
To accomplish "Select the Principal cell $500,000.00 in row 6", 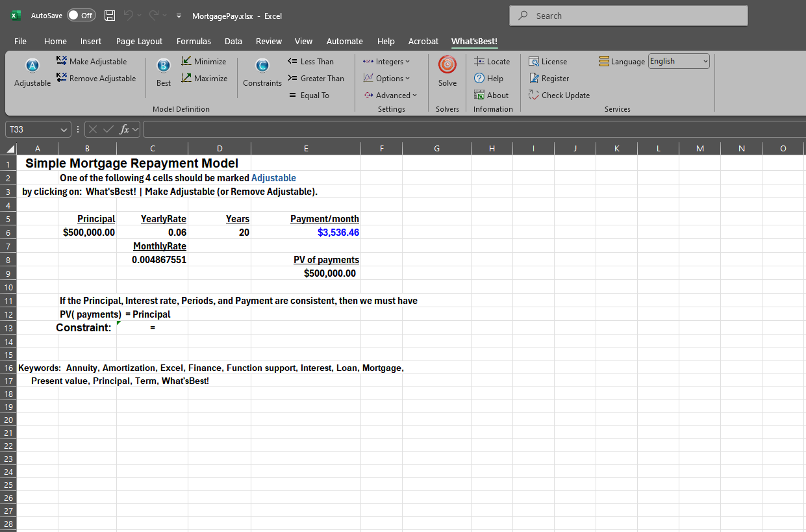I will coord(87,233).
